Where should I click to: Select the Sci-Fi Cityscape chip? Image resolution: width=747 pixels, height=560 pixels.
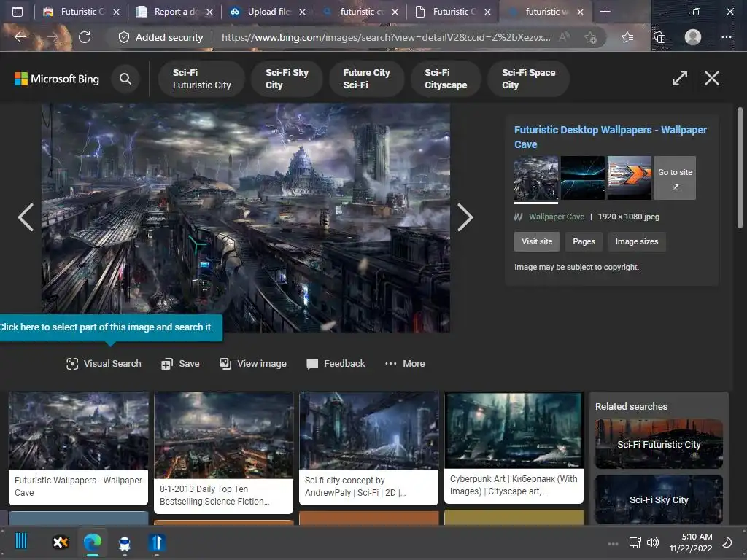coord(446,79)
